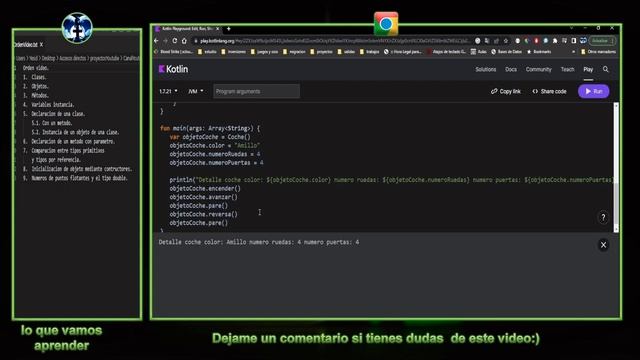Open the Docs menu item

[511, 69]
